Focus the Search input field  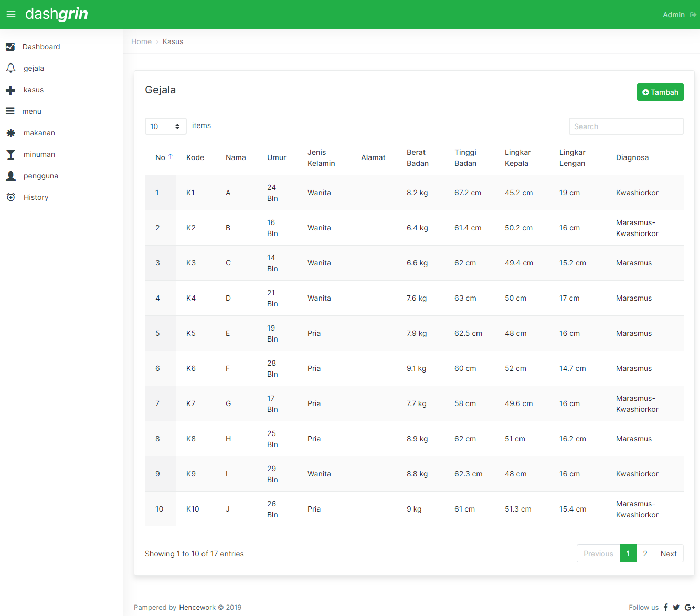(625, 126)
